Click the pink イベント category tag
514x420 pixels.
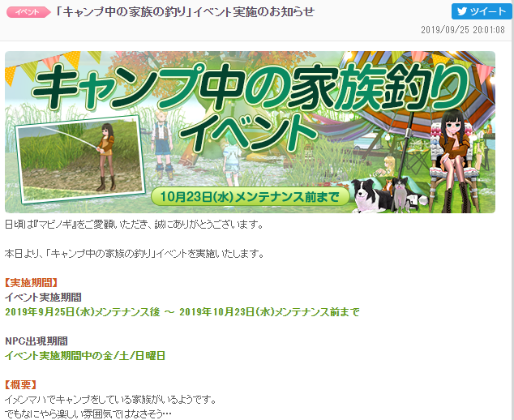[x=28, y=12]
